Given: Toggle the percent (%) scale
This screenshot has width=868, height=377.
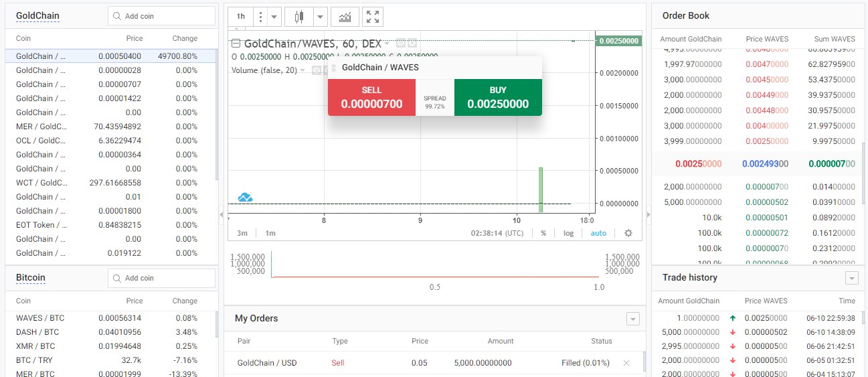Looking at the screenshot, I should pos(543,233).
